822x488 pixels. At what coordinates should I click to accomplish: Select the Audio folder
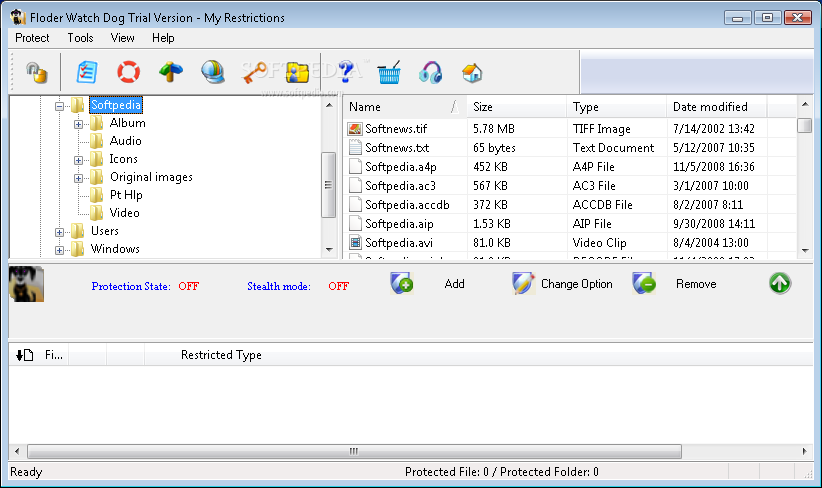[125, 141]
